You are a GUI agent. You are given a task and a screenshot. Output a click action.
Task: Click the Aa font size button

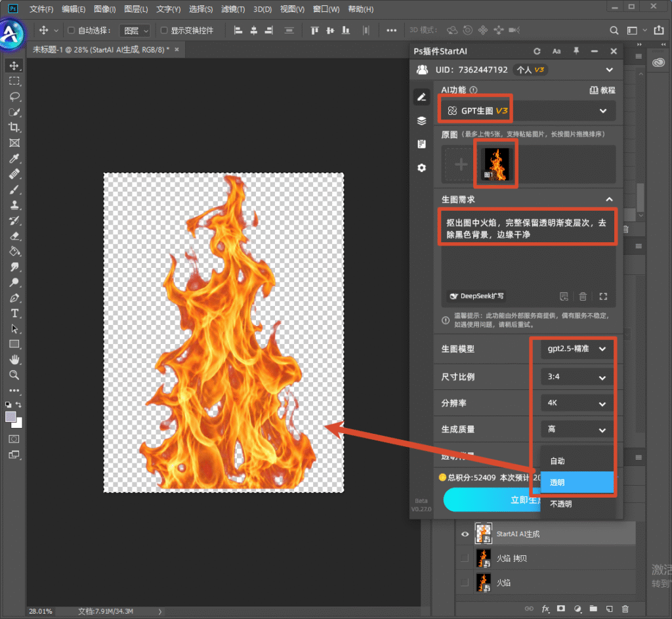click(x=556, y=51)
